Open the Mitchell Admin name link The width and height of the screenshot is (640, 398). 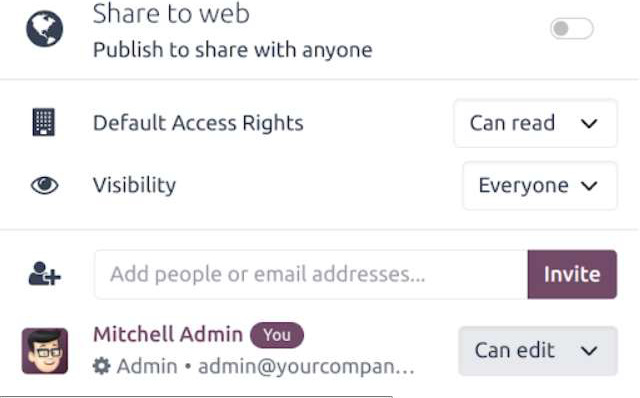pyautogui.click(x=168, y=335)
